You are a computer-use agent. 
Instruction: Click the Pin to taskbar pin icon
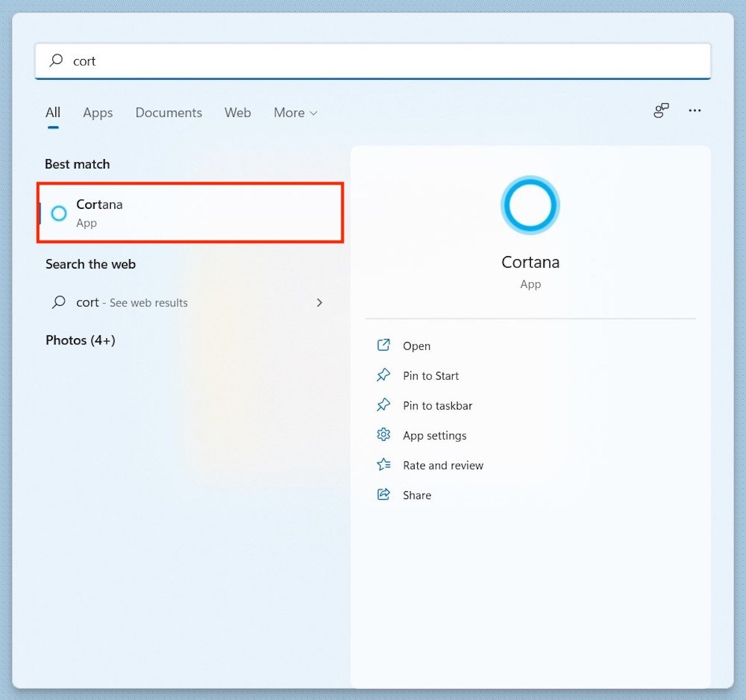pos(384,405)
